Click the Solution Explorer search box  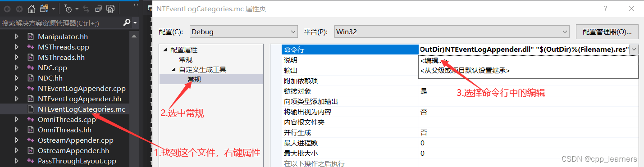[61, 23]
